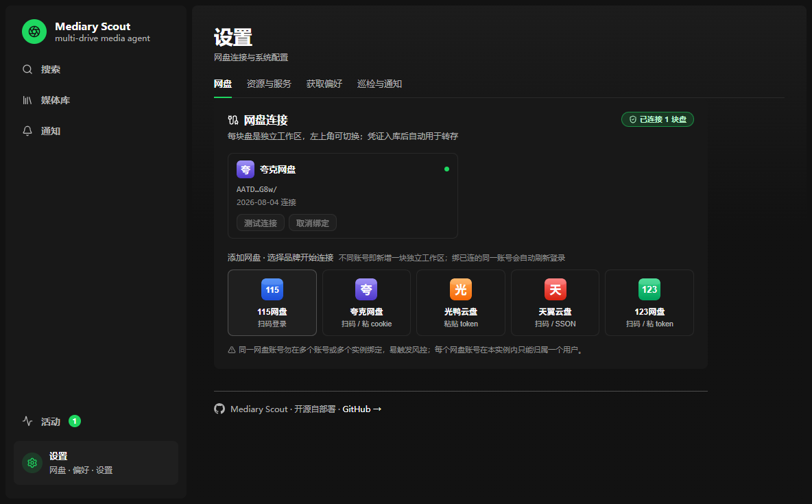Choose the 115网盘 扫码登录 card

[x=272, y=302]
